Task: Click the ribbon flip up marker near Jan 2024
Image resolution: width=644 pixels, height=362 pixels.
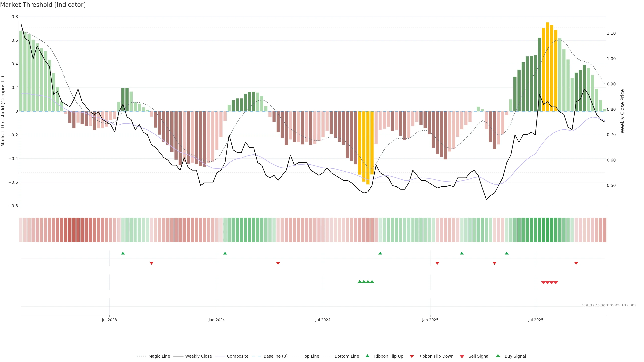Action: (225, 253)
